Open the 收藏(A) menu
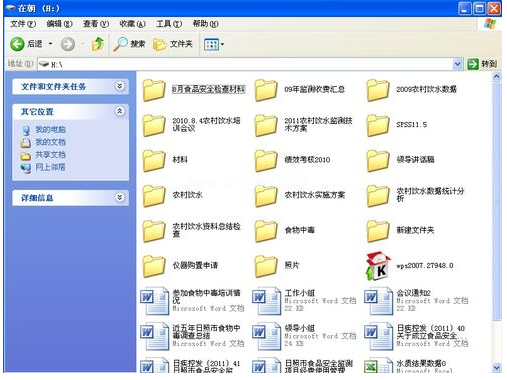The width and height of the screenshot is (507, 380). click(x=133, y=24)
